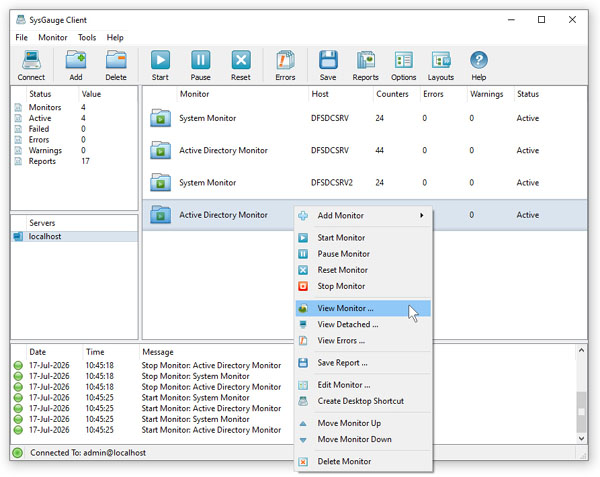Open the Monitor menu
600x477 pixels.
[53, 37]
